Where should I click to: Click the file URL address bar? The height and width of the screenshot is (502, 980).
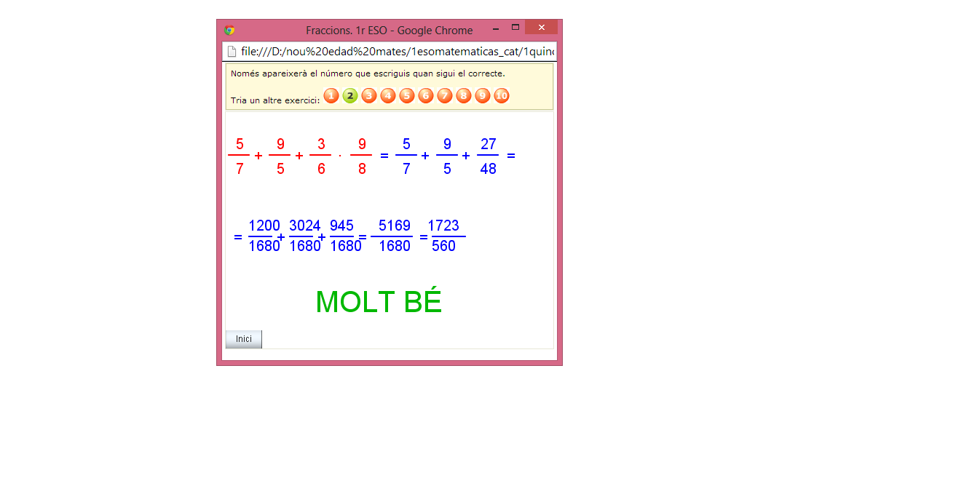[x=397, y=52]
